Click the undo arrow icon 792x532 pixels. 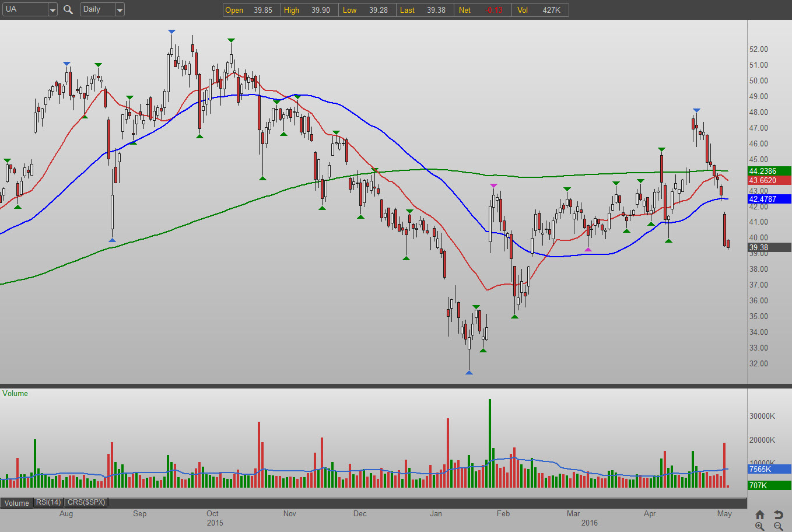pyautogui.click(x=778, y=514)
